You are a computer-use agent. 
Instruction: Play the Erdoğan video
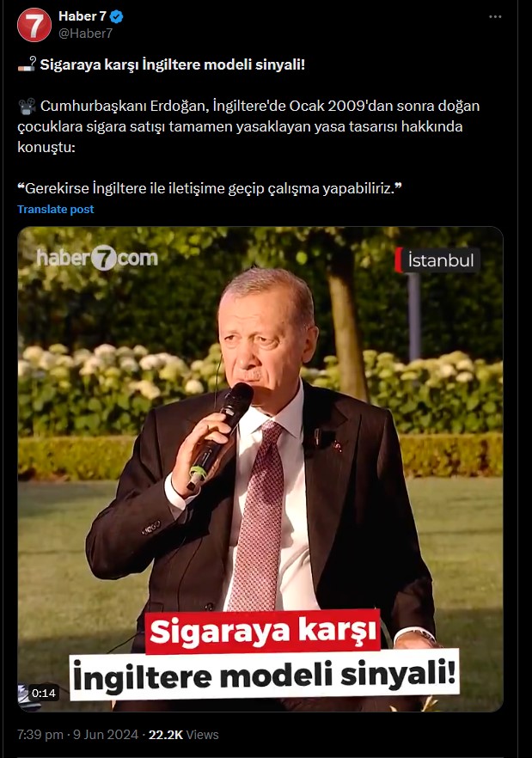[260, 469]
